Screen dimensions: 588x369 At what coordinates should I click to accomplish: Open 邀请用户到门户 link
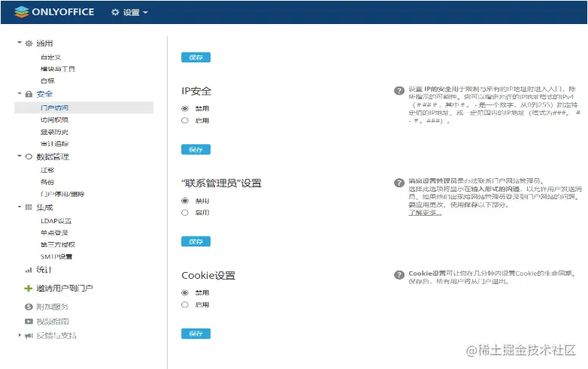[x=65, y=288]
